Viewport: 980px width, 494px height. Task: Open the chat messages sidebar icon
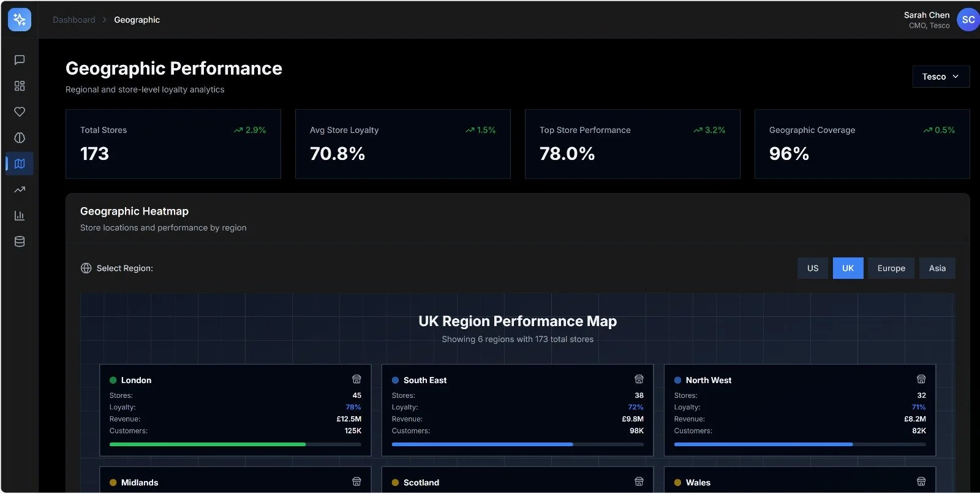coord(20,60)
